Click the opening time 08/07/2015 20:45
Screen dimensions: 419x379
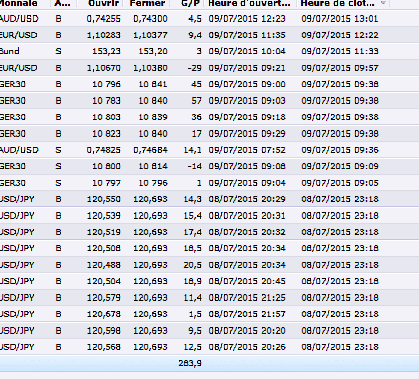pos(247,281)
